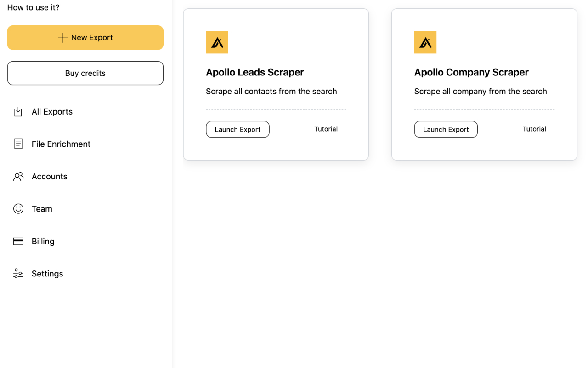Screen dimensions: 588x368
Task: Click the Apollo Leads Scraper title
Action: click(x=255, y=72)
